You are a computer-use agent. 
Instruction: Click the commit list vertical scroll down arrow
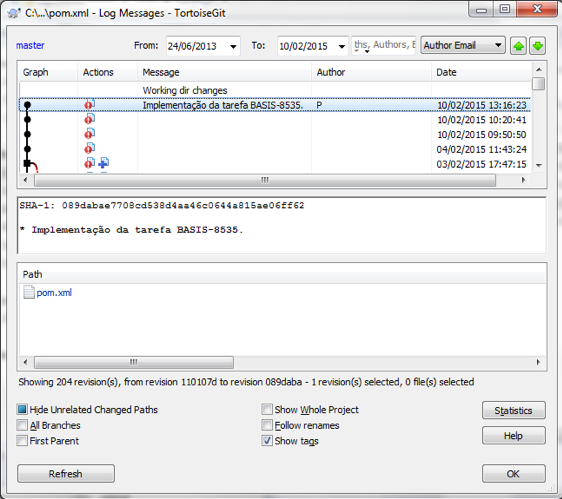(x=538, y=165)
